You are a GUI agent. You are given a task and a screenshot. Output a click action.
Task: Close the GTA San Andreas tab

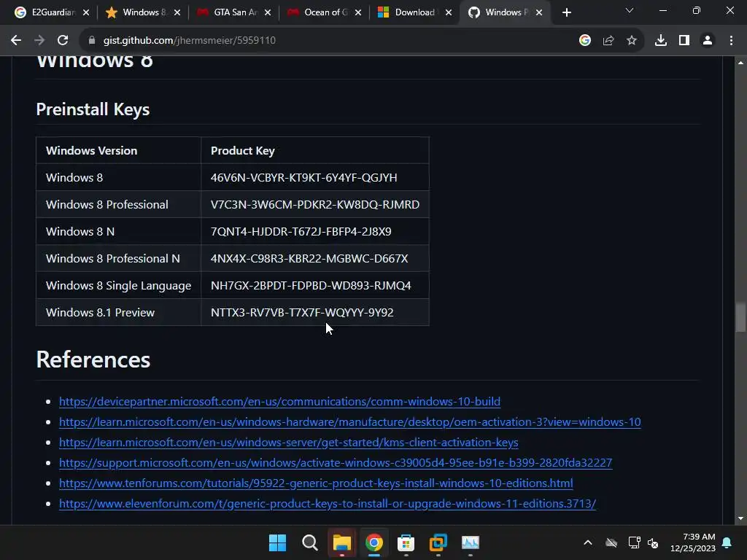click(268, 13)
